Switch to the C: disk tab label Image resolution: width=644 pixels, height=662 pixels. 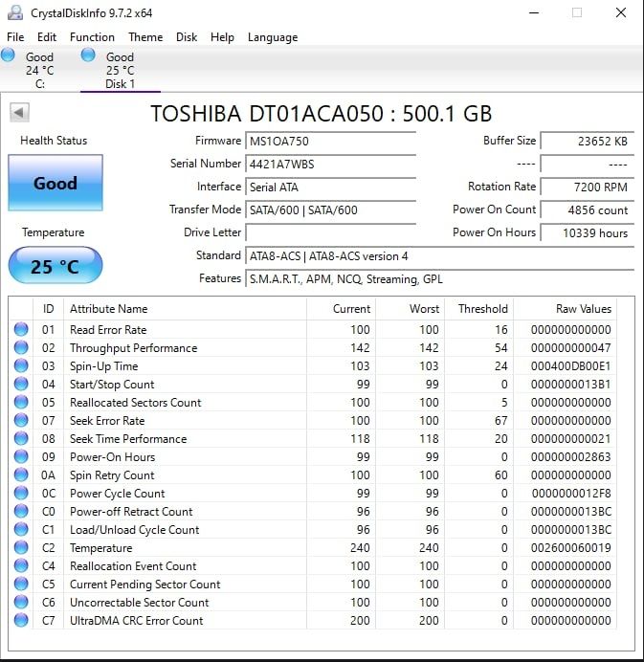point(39,83)
